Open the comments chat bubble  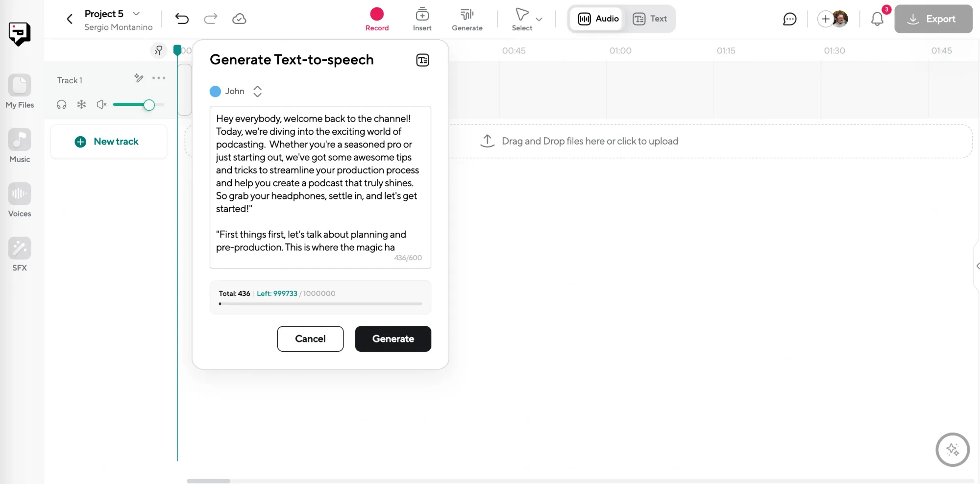coord(789,19)
